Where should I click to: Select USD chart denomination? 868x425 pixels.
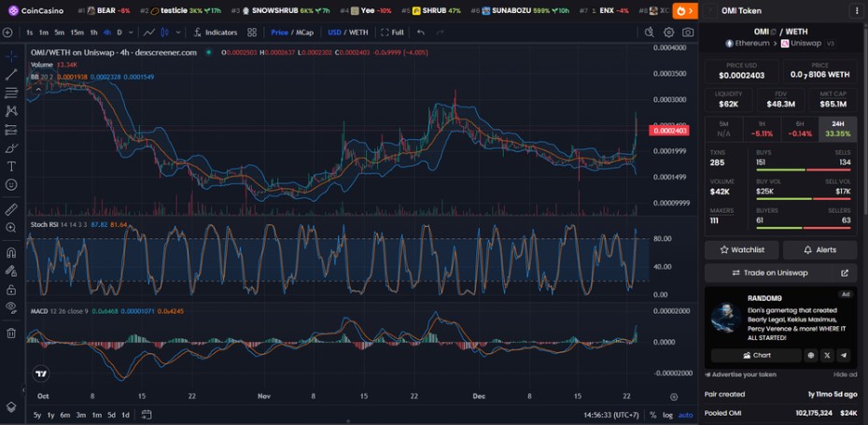334,33
